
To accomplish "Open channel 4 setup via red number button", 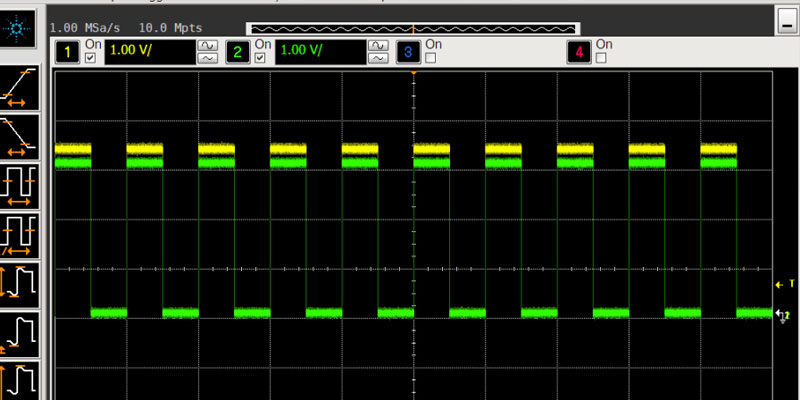I will click(578, 51).
